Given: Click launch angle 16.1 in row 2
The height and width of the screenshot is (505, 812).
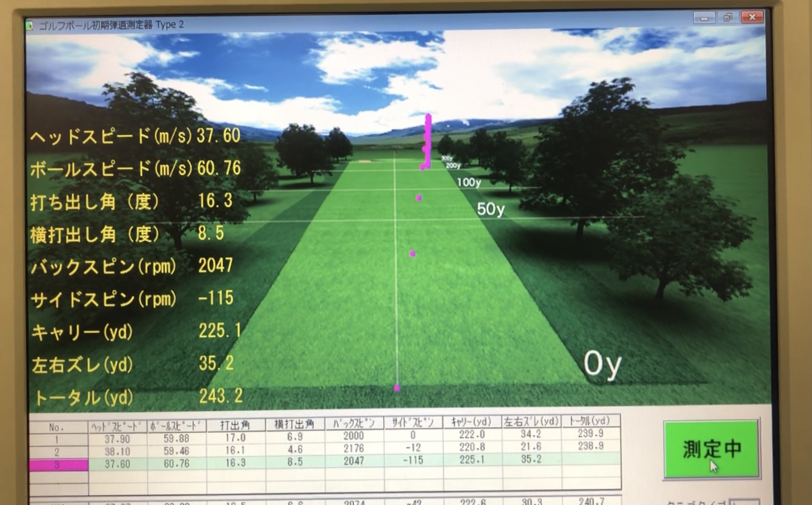Looking at the screenshot, I should coord(236,449).
